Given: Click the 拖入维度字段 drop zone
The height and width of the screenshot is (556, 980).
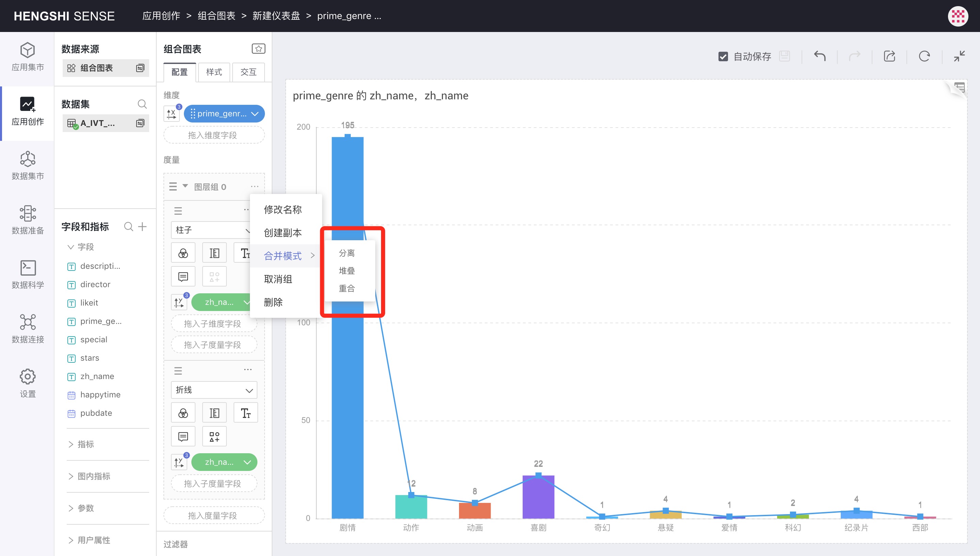Looking at the screenshot, I should point(214,135).
